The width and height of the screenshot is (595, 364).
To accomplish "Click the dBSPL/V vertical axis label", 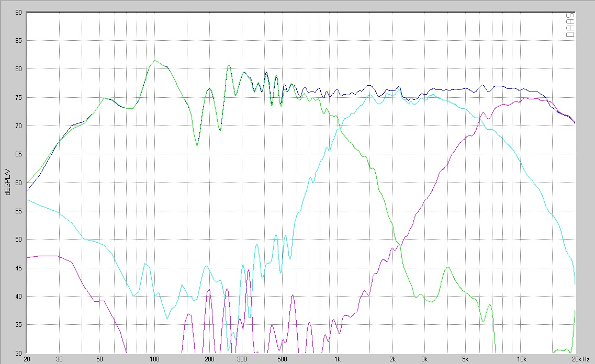I will (8, 182).
